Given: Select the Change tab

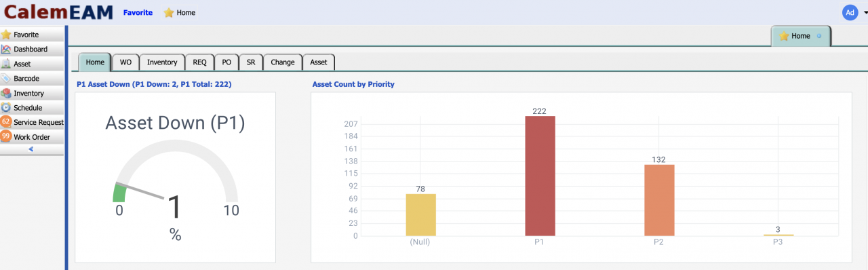Looking at the screenshot, I should (283, 62).
